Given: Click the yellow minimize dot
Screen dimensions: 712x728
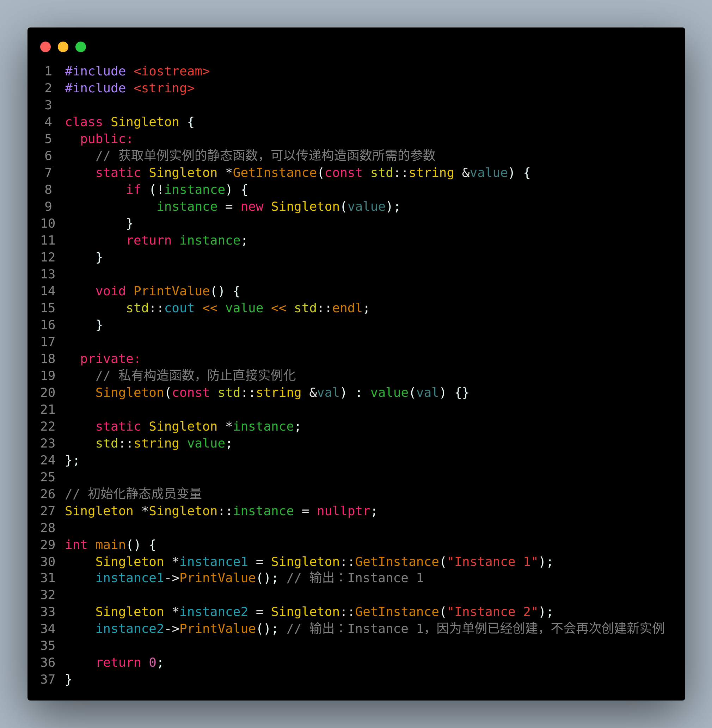Looking at the screenshot, I should (x=63, y=47).
